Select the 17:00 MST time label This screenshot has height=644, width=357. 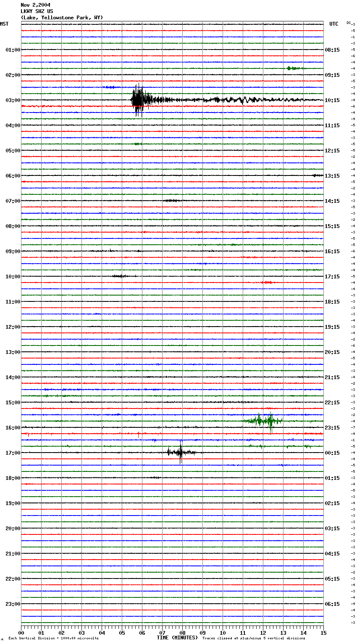[13, 453]
